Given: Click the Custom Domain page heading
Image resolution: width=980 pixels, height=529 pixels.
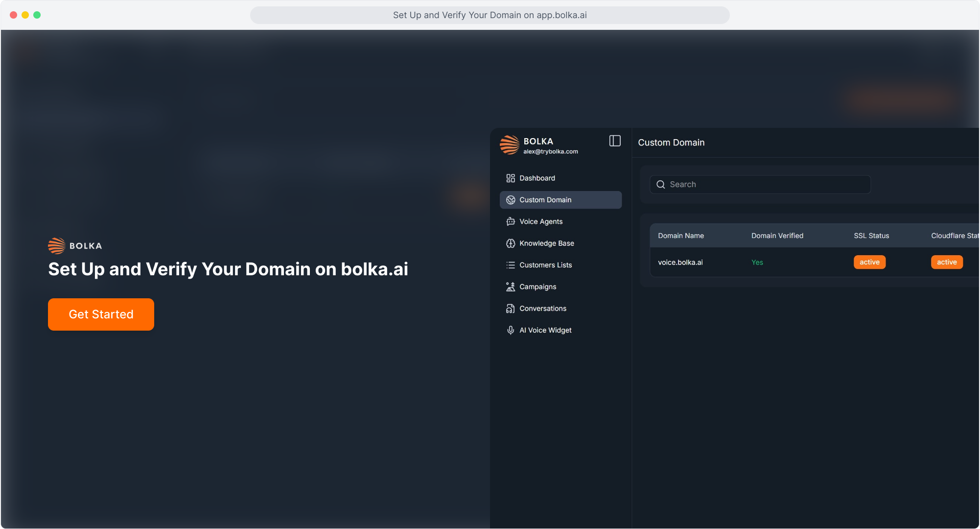Looking at the screenshot, I should pyautogui.click(x=671, y=143).
